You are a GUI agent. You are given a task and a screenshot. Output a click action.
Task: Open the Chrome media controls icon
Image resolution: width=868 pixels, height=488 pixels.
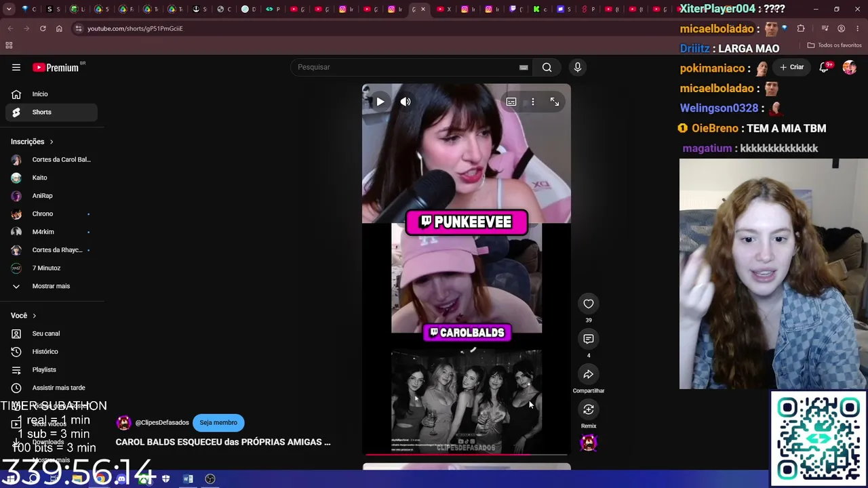coord(825,28)
